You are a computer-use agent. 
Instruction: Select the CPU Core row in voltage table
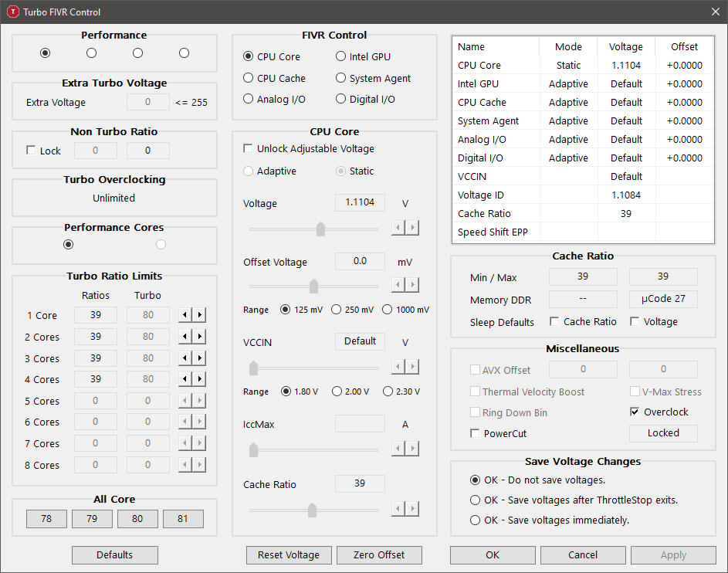[583, 65]
